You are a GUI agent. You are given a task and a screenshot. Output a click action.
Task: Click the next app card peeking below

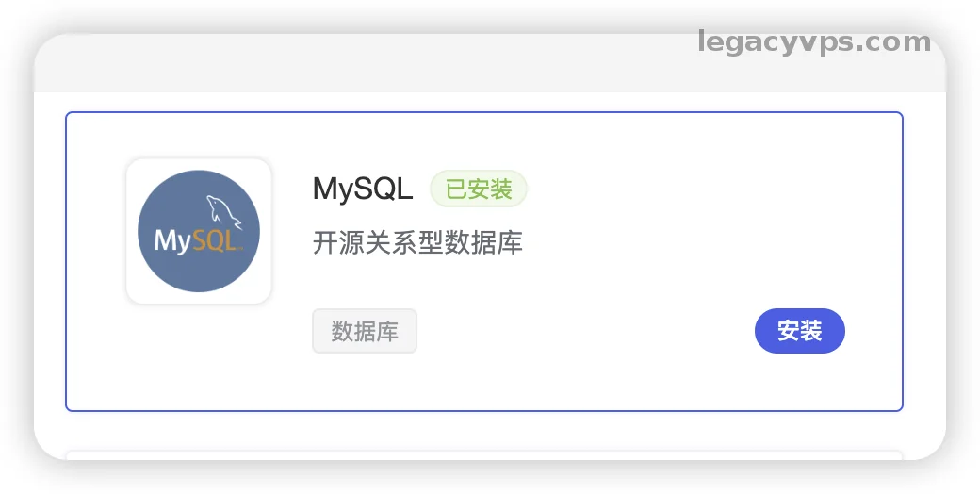tap(483, 456)
